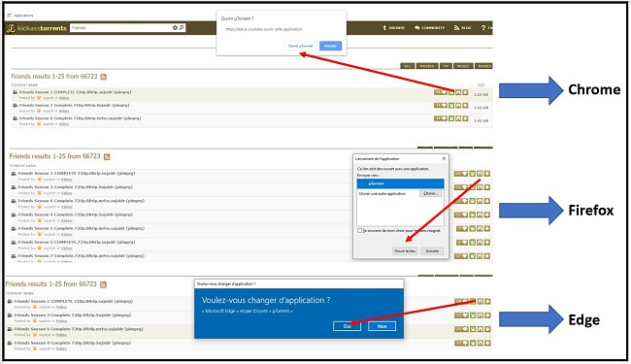Image resolution: width=631 pixels, height=364 pixels.
Task: Click magnet icon for Season 5 in Firefox panel
Action: pos(480,228)
